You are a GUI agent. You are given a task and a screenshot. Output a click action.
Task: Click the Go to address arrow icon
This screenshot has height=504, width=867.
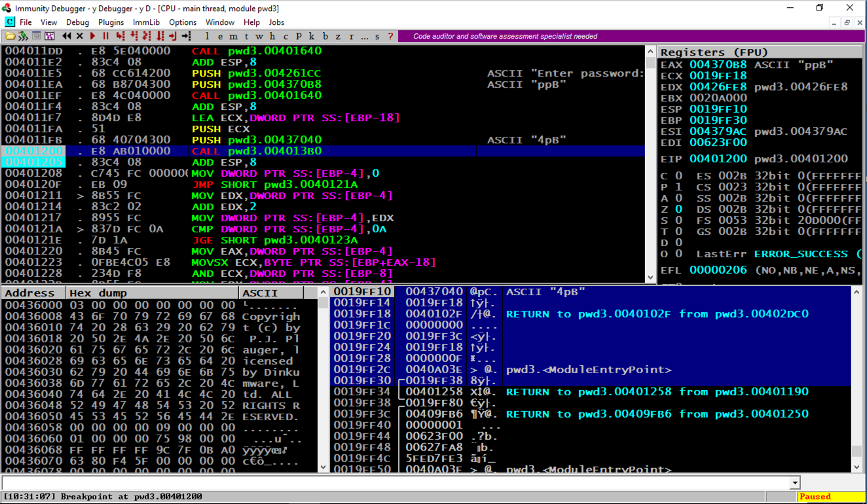(x=187, y=36)
